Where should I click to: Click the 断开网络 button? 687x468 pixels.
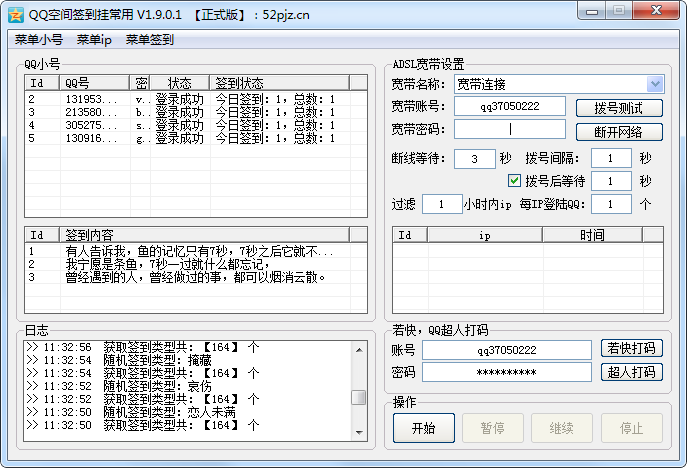(x=619, y=132)
